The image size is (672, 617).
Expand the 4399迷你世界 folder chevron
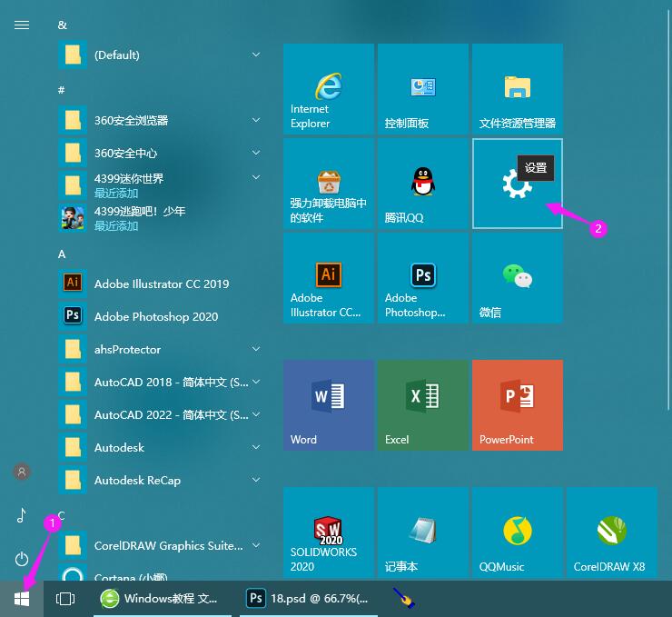(256, 177)
